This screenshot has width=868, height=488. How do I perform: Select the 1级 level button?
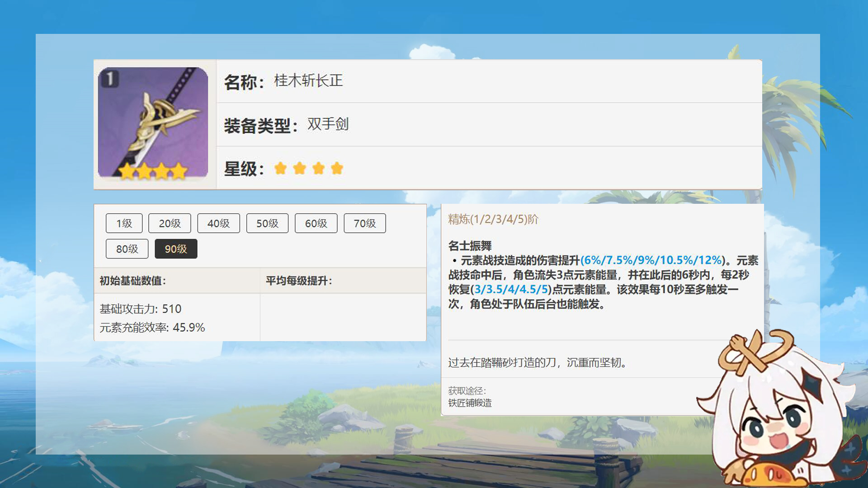124,223
